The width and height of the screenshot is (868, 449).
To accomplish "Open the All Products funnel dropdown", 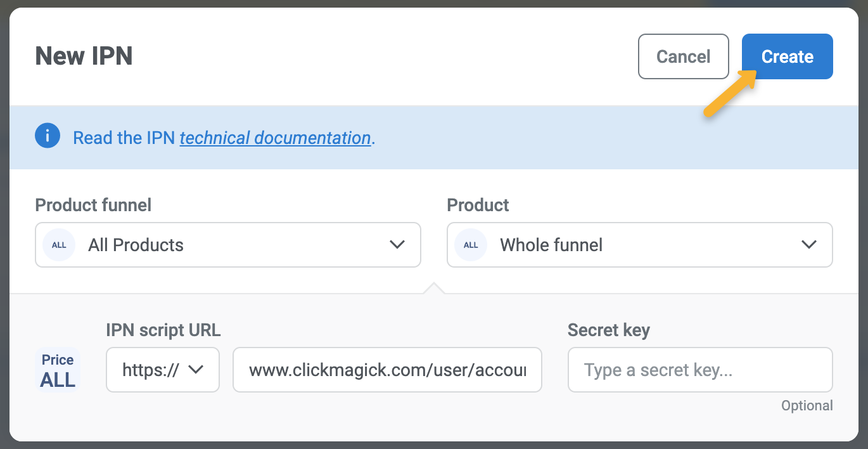I will tap(228, 245).
